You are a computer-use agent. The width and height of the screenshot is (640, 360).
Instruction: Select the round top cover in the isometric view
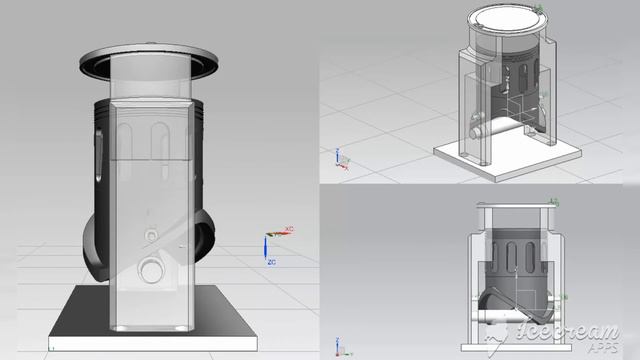(508, 20)
